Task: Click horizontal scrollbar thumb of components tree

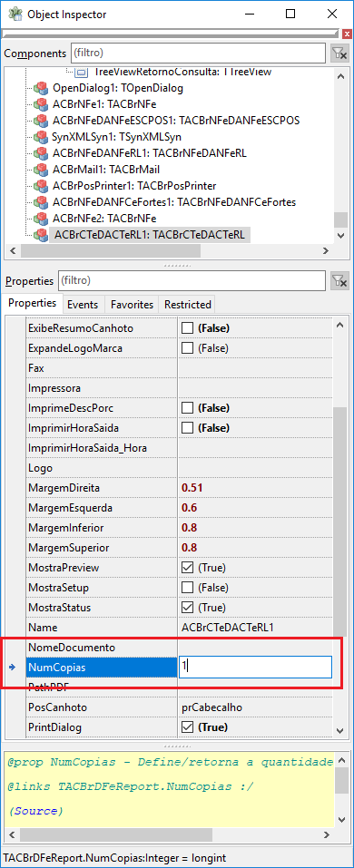Action: click(111, 250)
